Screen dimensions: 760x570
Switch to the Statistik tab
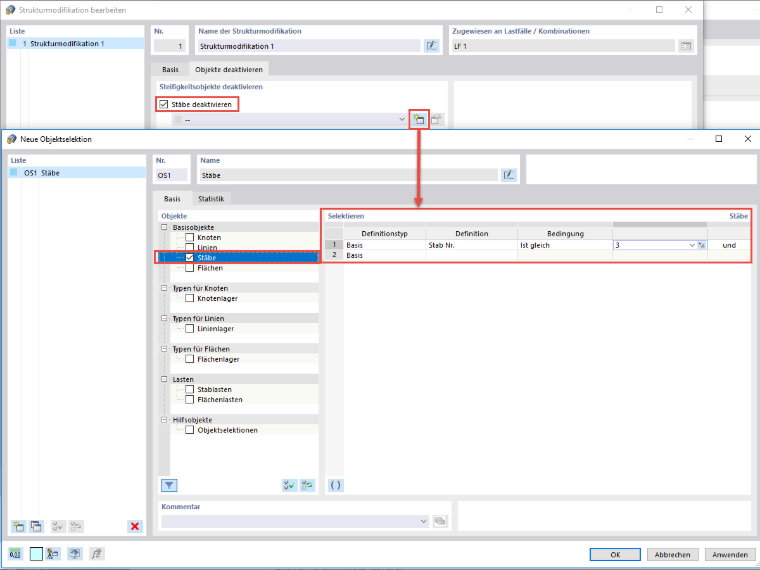pyautogui.click(x=211, y=199)
